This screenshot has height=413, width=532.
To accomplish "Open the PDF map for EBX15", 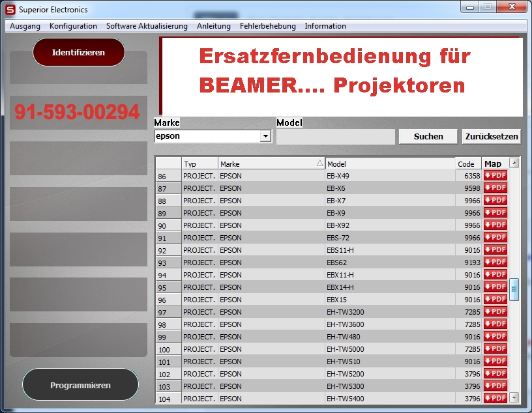I will point(495,300).
